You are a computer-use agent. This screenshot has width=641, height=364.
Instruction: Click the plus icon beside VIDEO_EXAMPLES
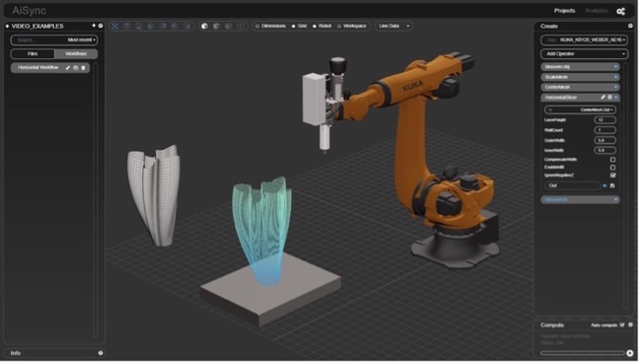tap(93, 26)
